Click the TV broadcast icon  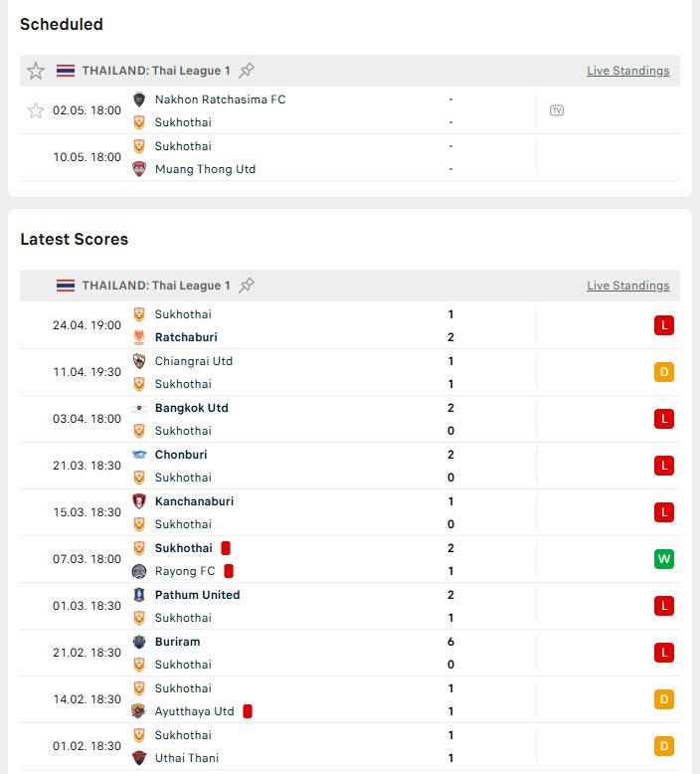(x=557, y=110)
